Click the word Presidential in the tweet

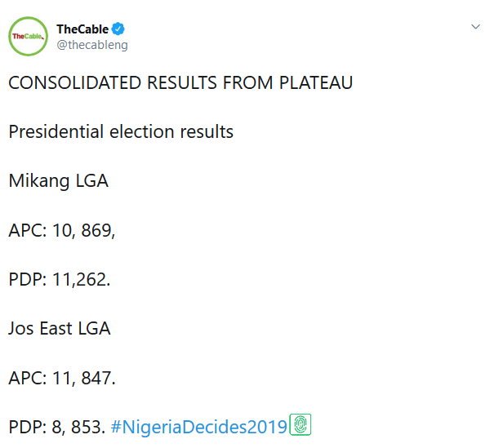pyautogui.click(x=53, y=132)
